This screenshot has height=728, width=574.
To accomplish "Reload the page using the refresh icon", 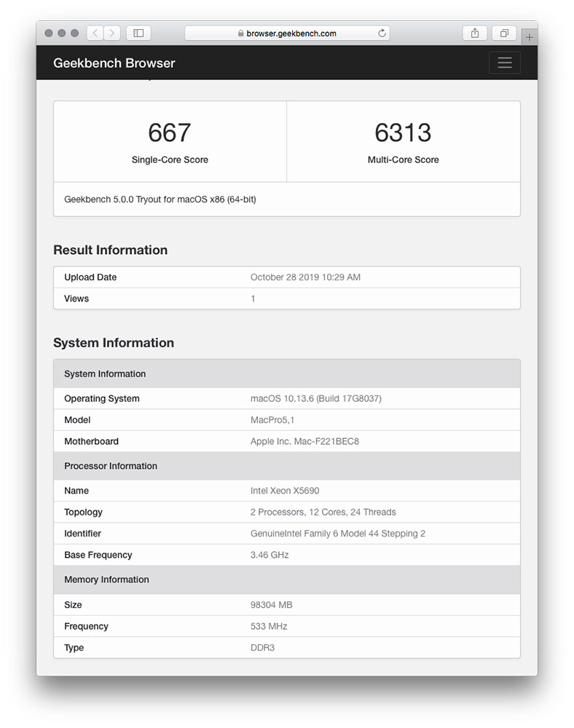I will point(382,33).
